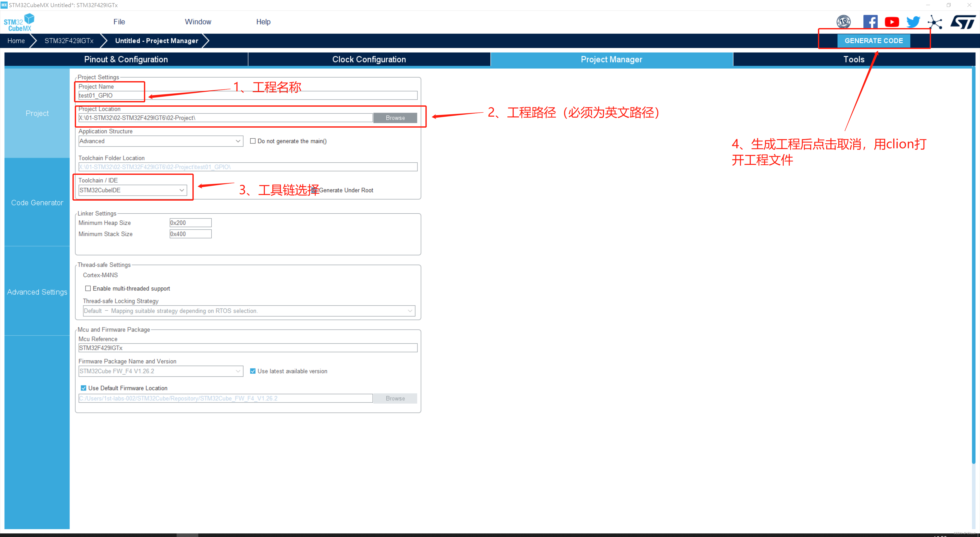Open the 10-year anniversary badge icon
Viewport: 980px width, 537px height.
click(x=843, y=22)
